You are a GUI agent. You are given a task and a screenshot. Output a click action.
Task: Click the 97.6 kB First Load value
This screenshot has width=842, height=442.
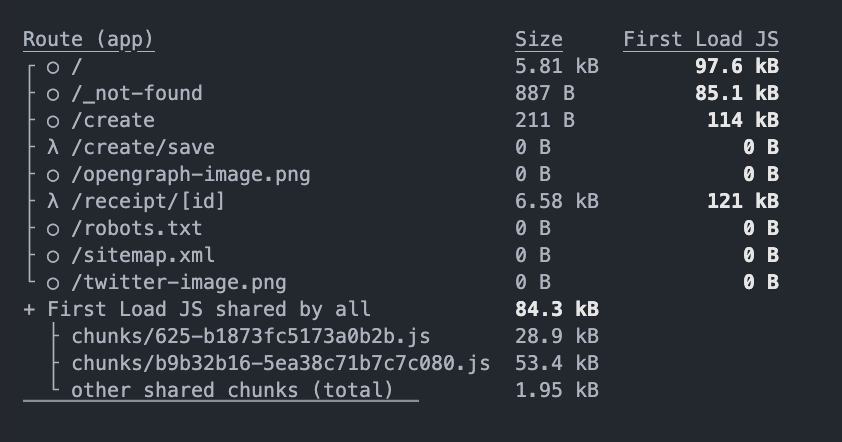[737, 67]
